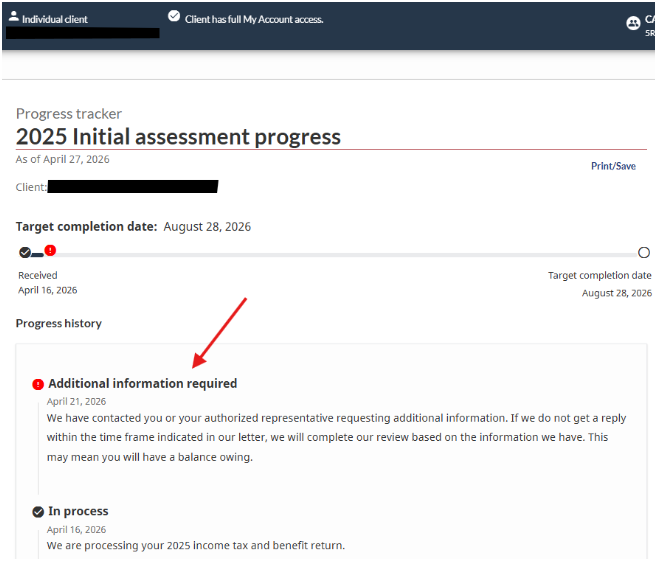Click the bold Target completion date label
Image resolution: width=657 pixels, height=561 pixels.
86,227
